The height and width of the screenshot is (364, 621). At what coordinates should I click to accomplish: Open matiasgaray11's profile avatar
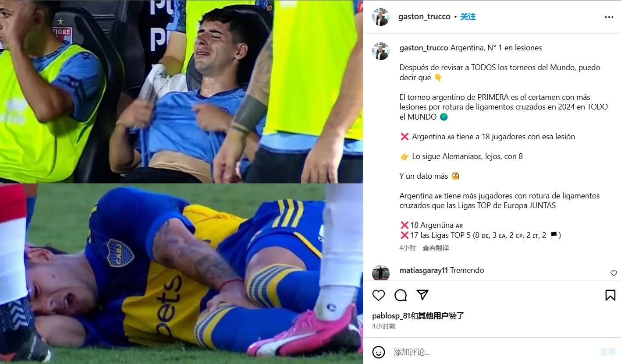pos(381,273)
